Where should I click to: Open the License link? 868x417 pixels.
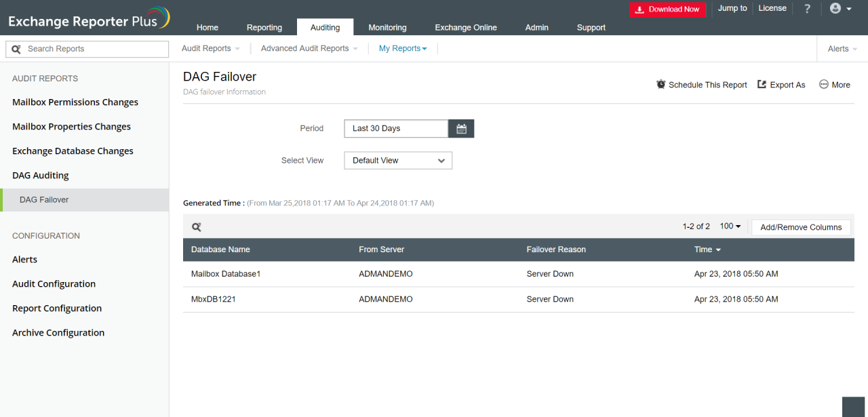pyautogui.click(x=772, y=9)
